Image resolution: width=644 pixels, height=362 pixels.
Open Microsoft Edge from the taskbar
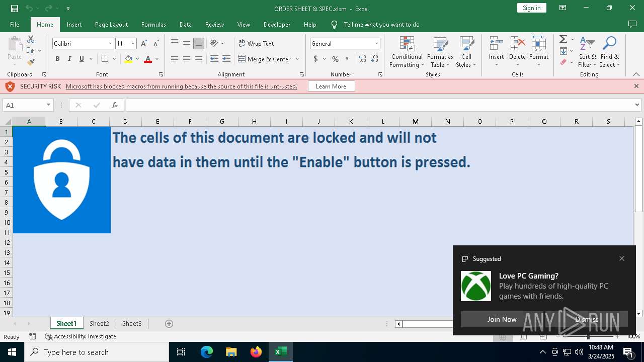pyautogui.click(x=207, y=352)
